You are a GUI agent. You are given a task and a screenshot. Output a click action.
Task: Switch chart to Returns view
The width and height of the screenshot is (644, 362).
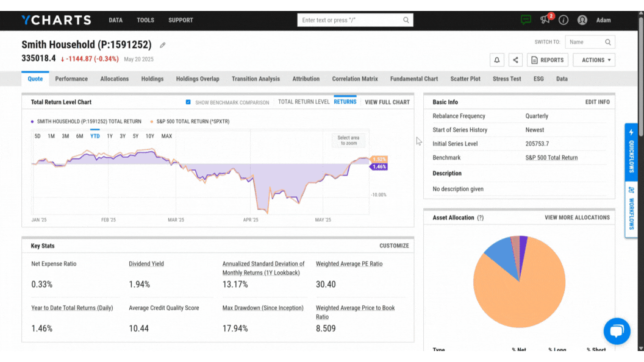(x=345, y=102)
